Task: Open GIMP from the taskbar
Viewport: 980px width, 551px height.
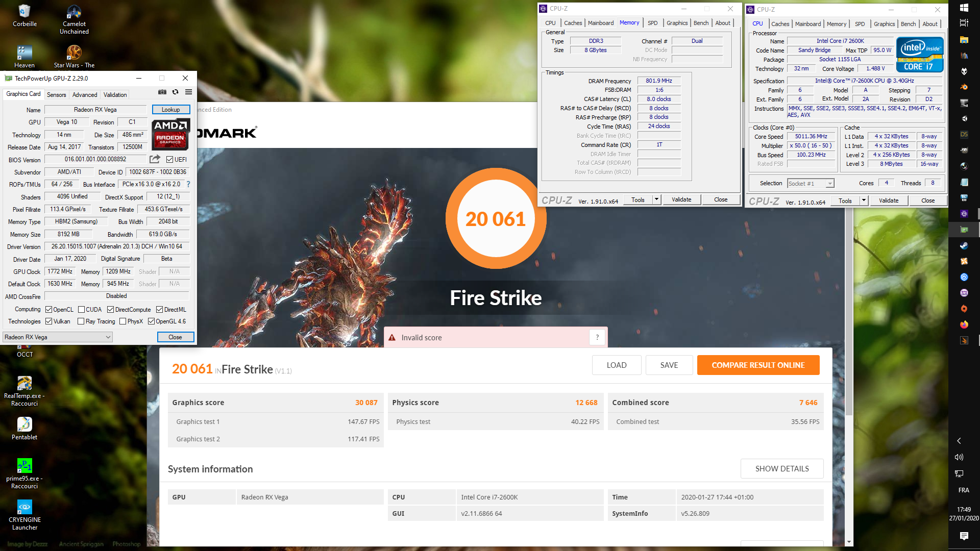Action: pyautogui.click(x=964, y=150)
